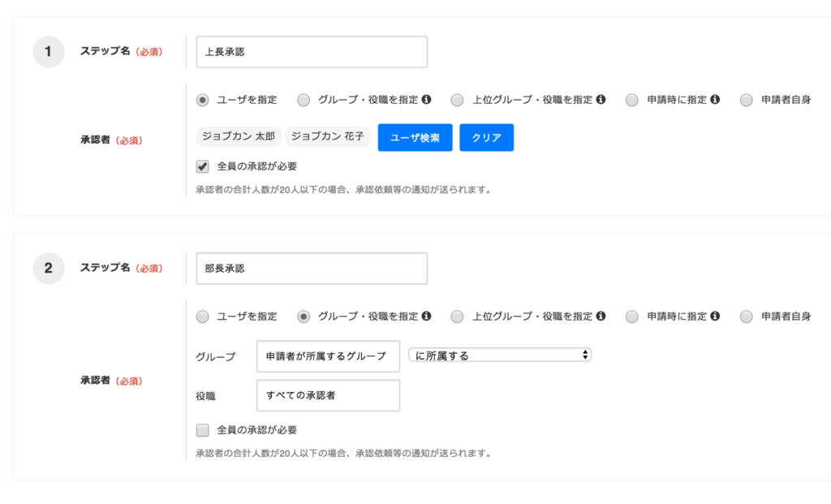Open the info tooltip beside 上位グループ・役職を指定 in step 2
Image resolution: width=831 pixels, height=504 pixels.
(x=599, y=317)
